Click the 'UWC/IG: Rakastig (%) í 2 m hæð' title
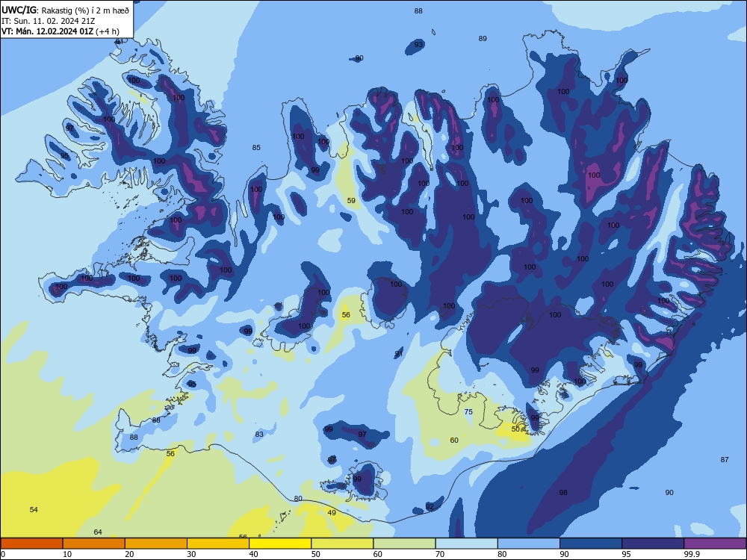The width and height of the screenshot is (747, 560). pos(65,10)
